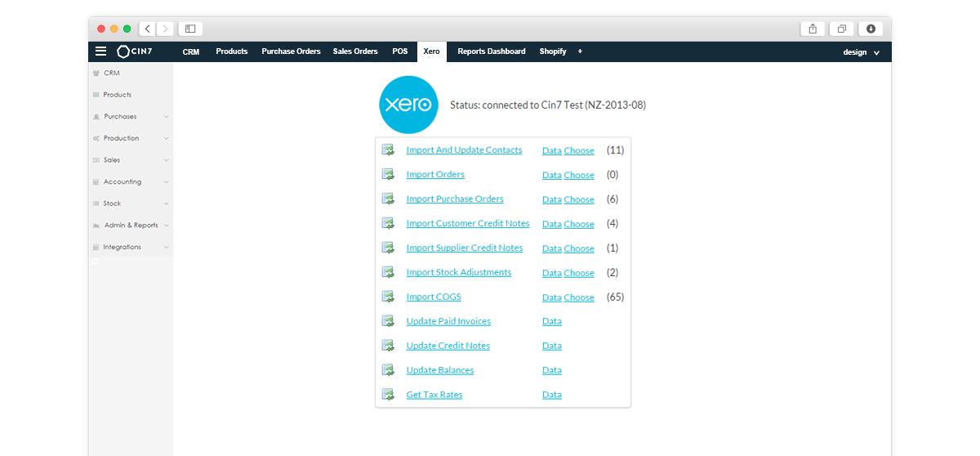Expand the Purchases sidebar section

[131, 116]
